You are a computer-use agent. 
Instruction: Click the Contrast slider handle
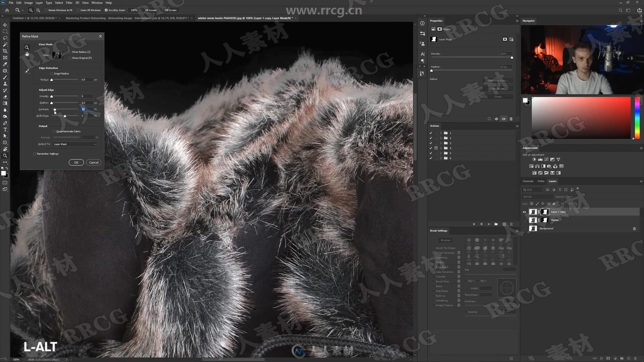pyautogui.click(x=55, y=110)
